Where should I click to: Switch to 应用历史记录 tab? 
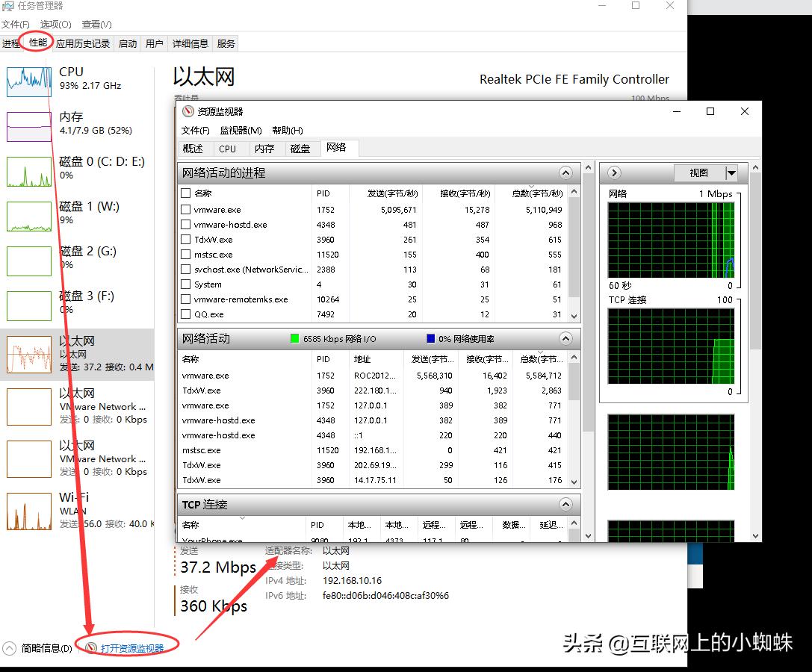(83, 44)
